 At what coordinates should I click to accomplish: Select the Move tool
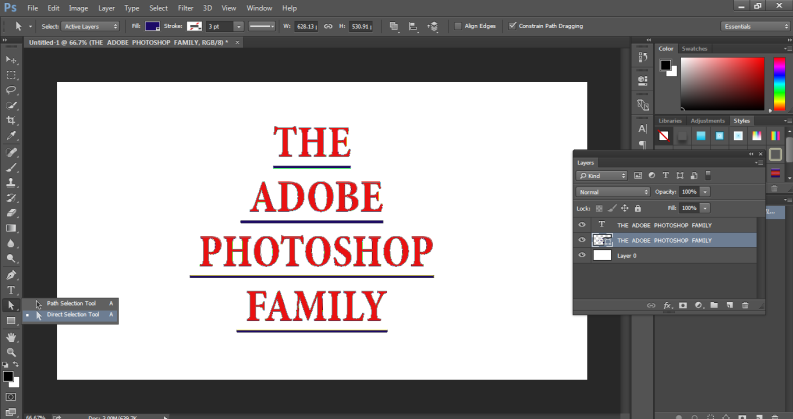pos(11,60)
